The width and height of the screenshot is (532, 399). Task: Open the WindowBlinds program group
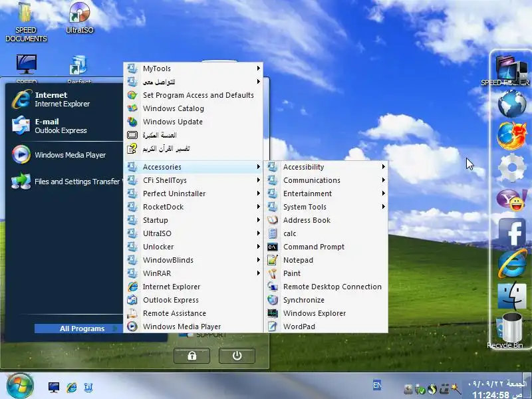[x=194, y=260]
